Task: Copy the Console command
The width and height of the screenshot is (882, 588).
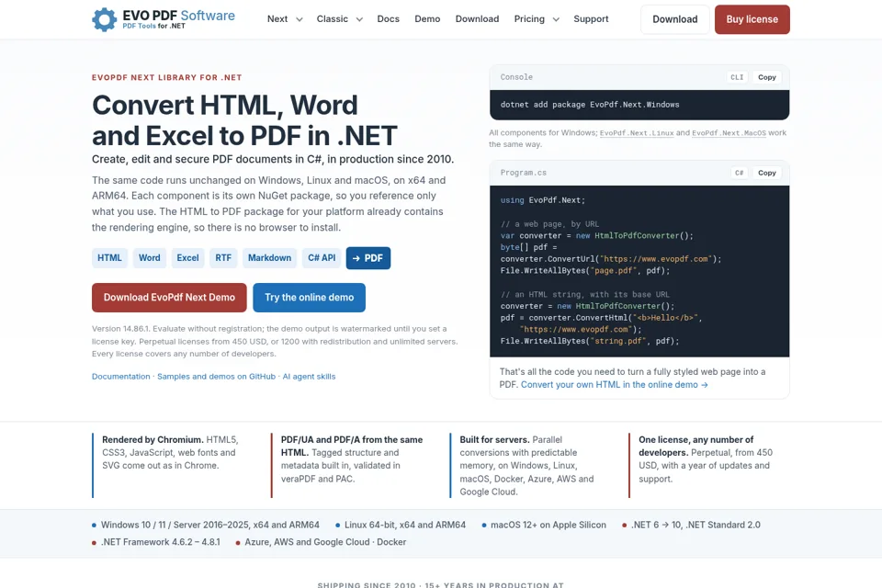Action: coord(766,77)
